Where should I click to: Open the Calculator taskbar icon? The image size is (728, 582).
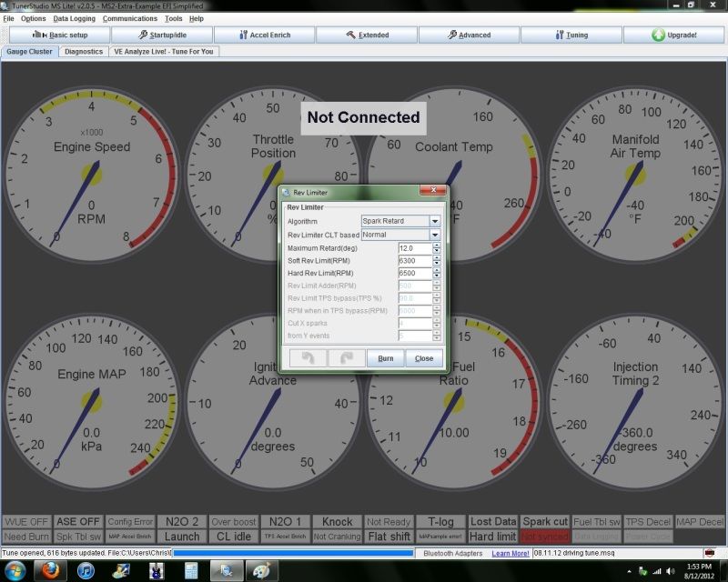191,571
